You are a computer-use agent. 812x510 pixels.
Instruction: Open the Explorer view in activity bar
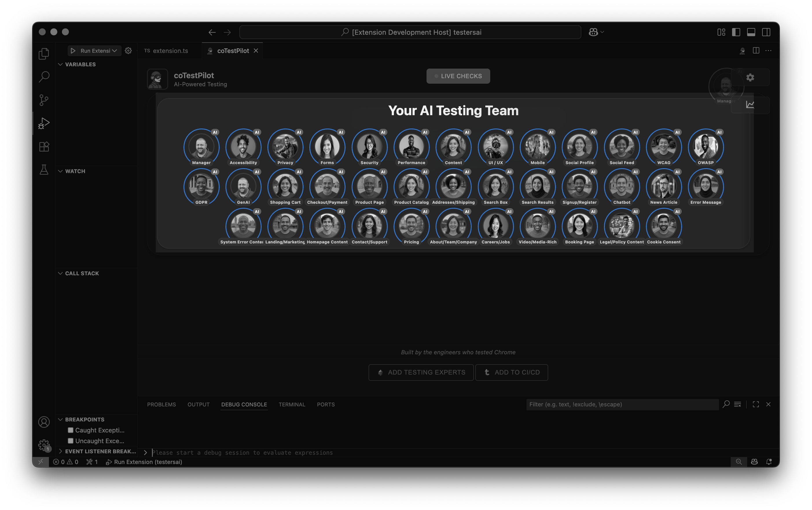coord(44,54)
